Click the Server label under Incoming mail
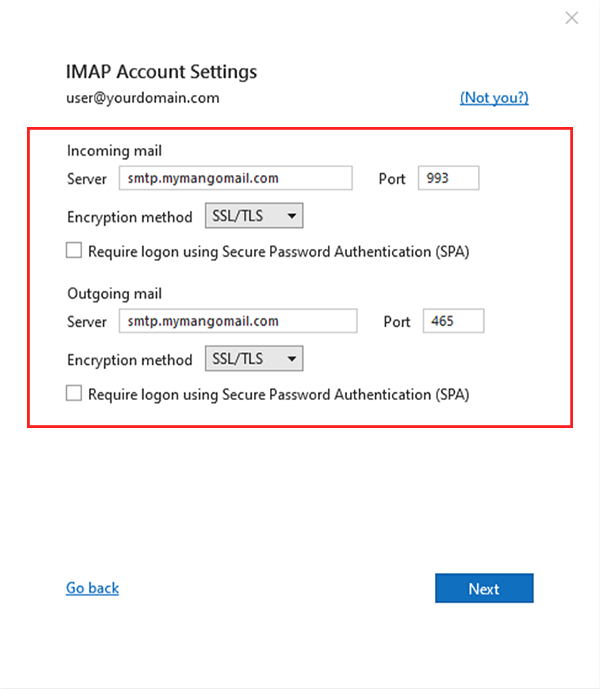The image size is (600, 689). click(87, 179)
